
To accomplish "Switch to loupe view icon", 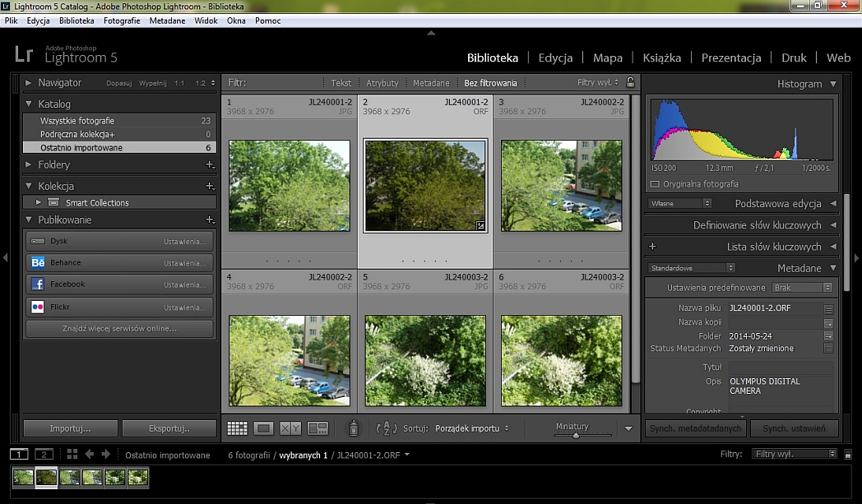I will click(x=263, y=428).
